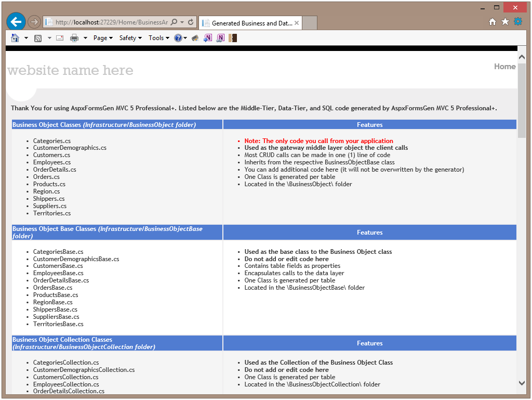Viewport: 532px width, 400px height.
Task: Click the search magnifier in the address bar
Action: pos(174,22)
